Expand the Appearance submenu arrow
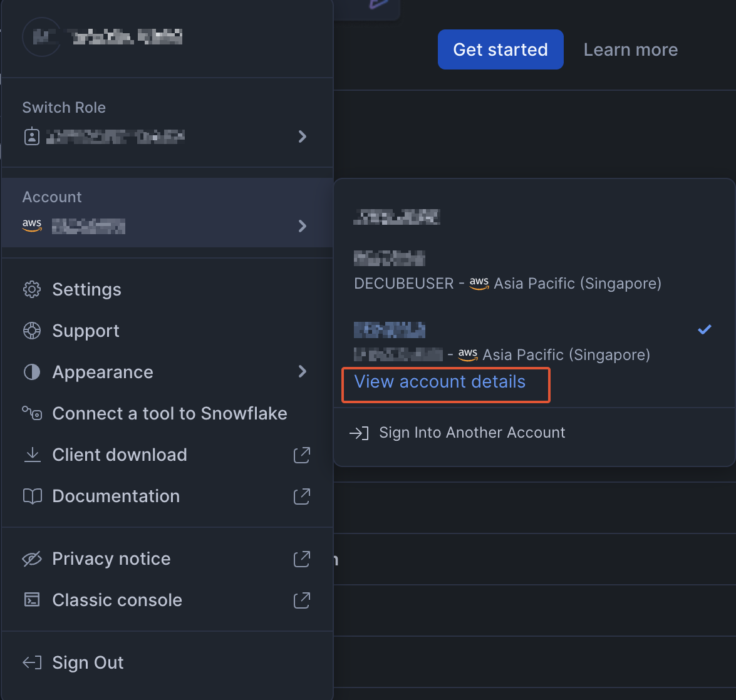This screenshot has height=700, width=736. click(x=303, y=372)
